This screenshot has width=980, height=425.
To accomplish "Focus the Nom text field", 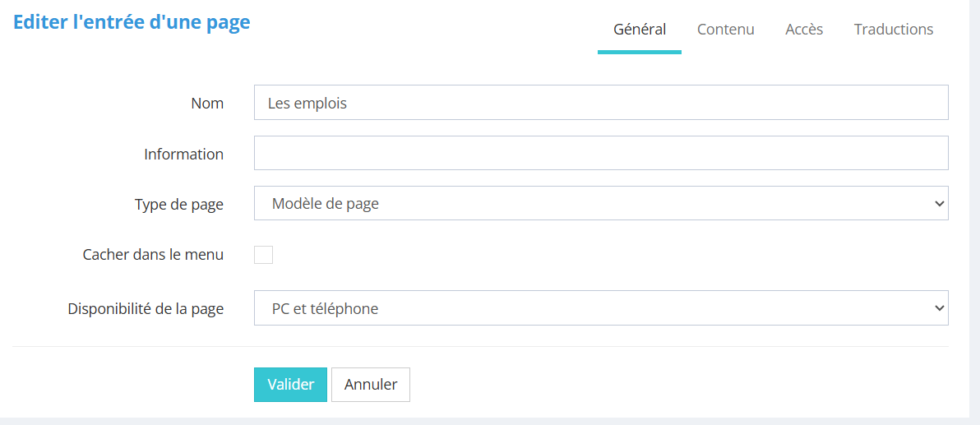I will pos(600,103).
